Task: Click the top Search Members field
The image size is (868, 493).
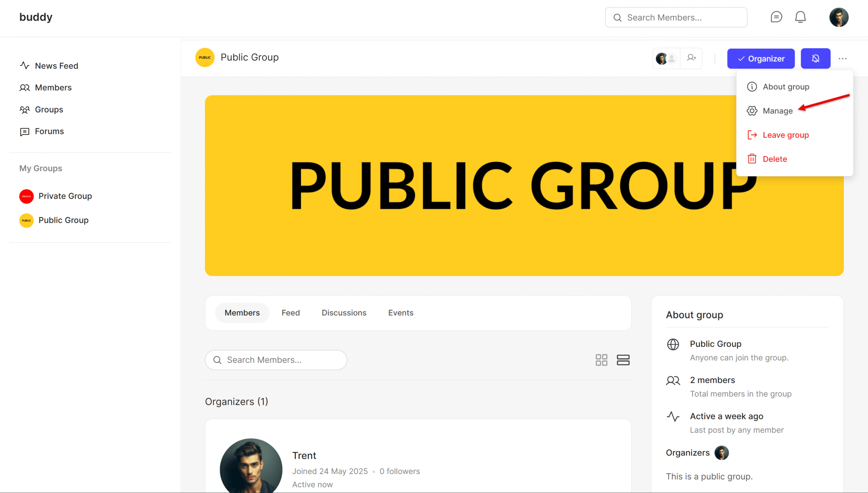Action: point(676,18)
